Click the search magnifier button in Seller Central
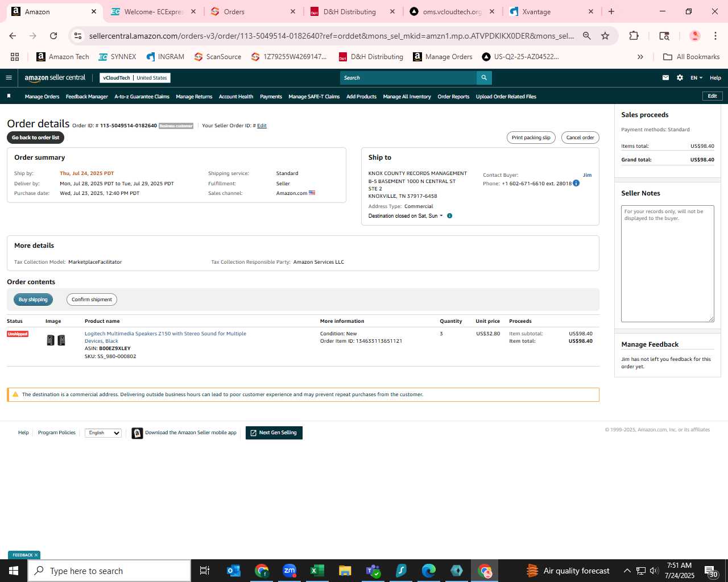 tap(484, 78)
